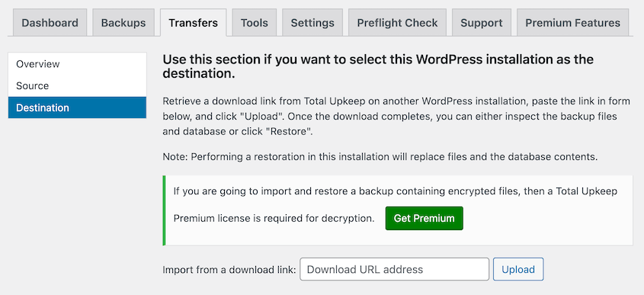Image resolution: width=644 pixels, height=295 pixels.
Task: View the Premium Features tab
Action: 572,23
